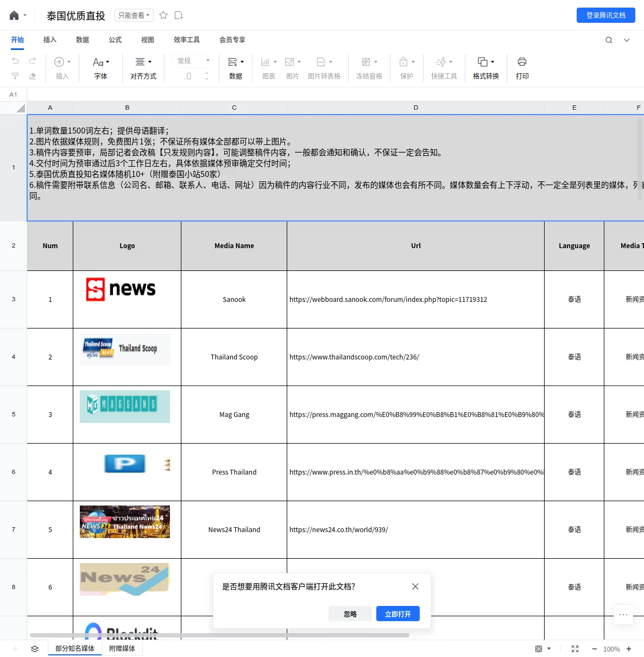Screen dimensions: 644x657
Task: Select row 3 header
Action: pos(14,299)
